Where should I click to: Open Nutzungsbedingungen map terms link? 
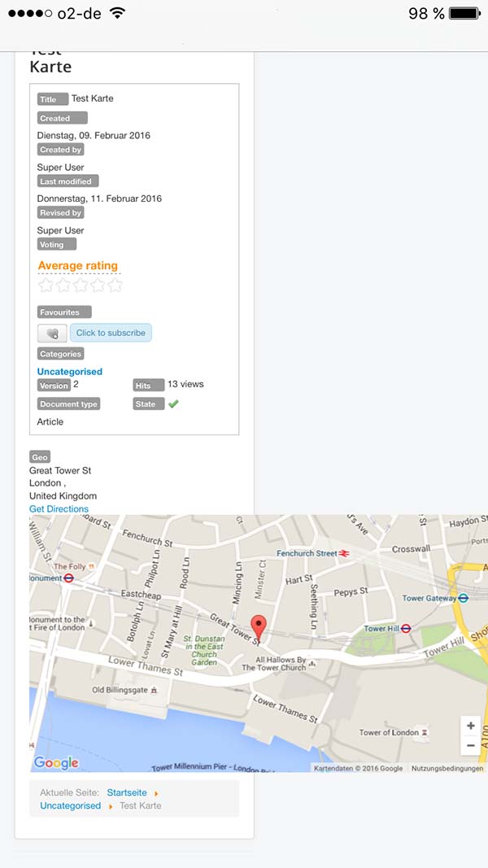pos(447,769)
